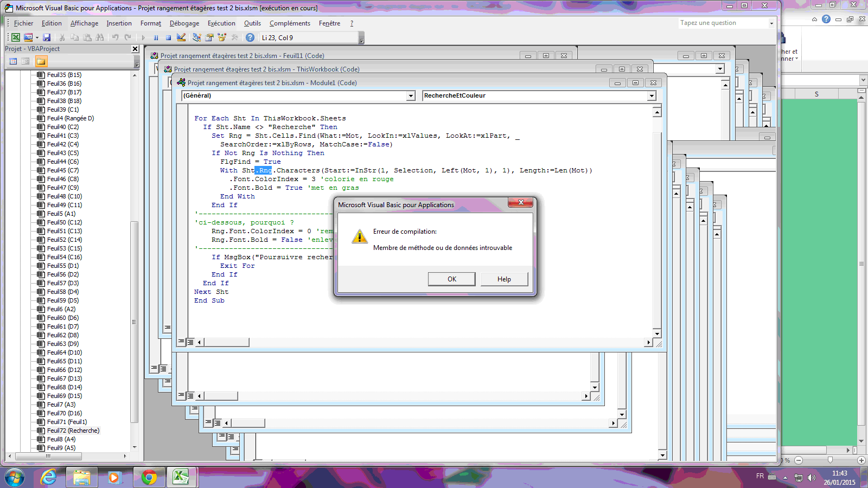Image resolution: width=868 pixels, height=488 pixels.
Task: Click the Excel zoom slider handle
Action: (x=830, y=460)
